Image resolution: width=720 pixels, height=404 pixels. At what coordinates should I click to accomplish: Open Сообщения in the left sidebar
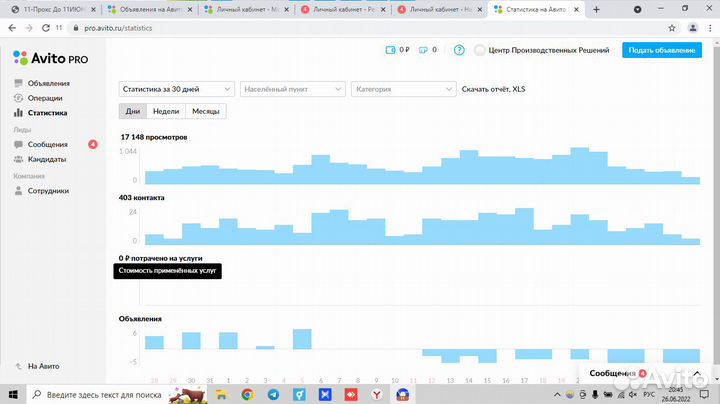tap(47, 145)
